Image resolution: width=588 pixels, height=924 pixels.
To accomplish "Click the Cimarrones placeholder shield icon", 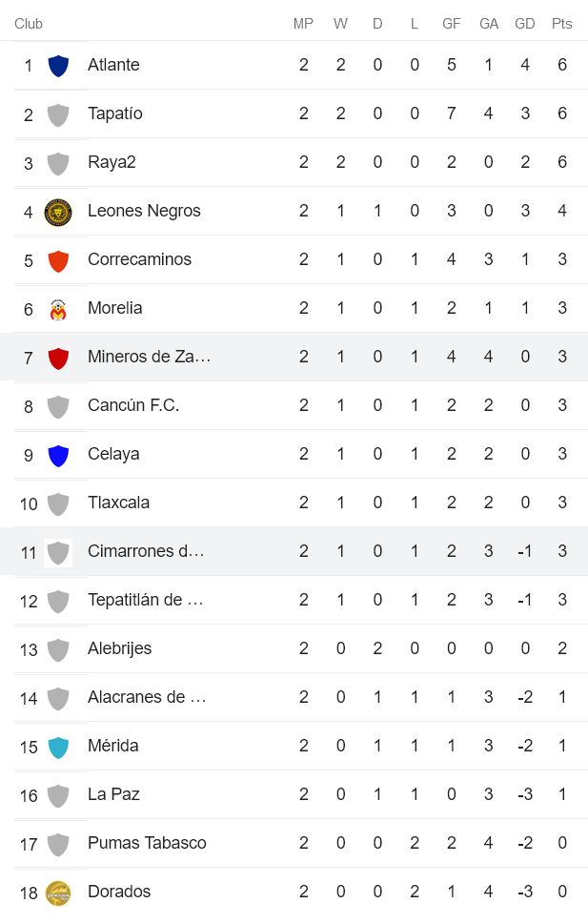I will click(x=58, y=552).
